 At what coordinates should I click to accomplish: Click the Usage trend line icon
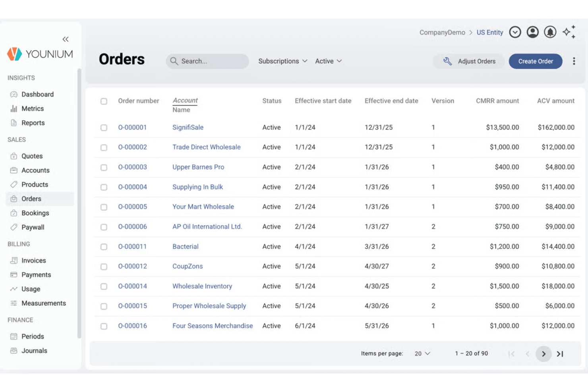point(14,289)
